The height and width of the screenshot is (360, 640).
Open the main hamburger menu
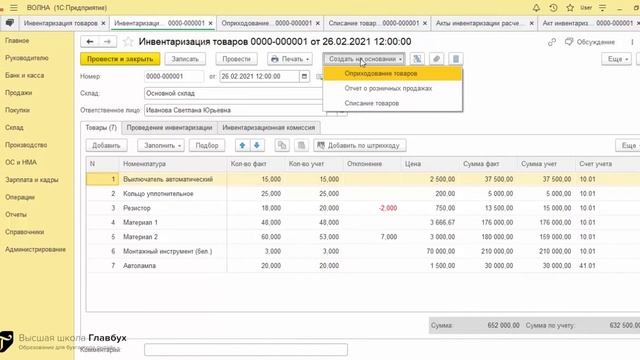click(14, 8)
